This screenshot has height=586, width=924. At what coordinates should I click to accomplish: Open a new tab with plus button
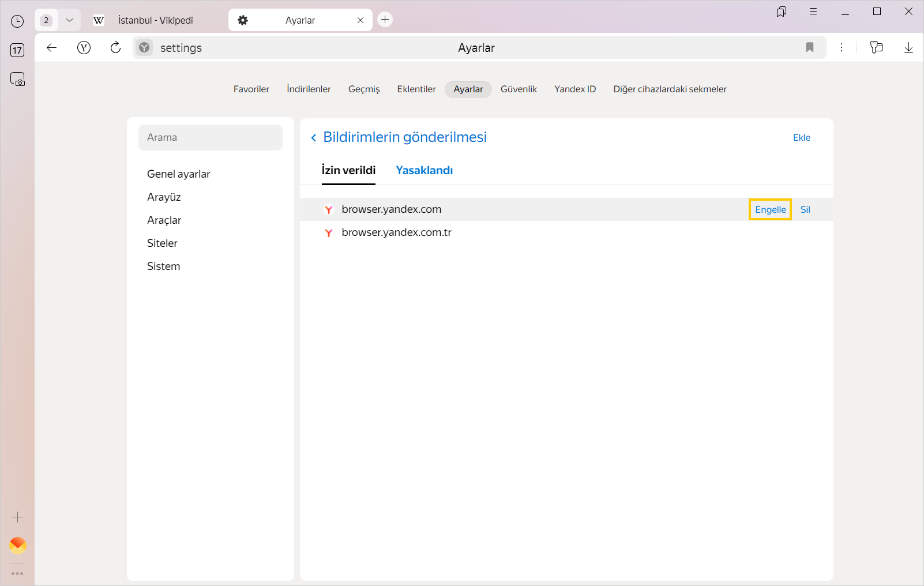click(385, 20)
